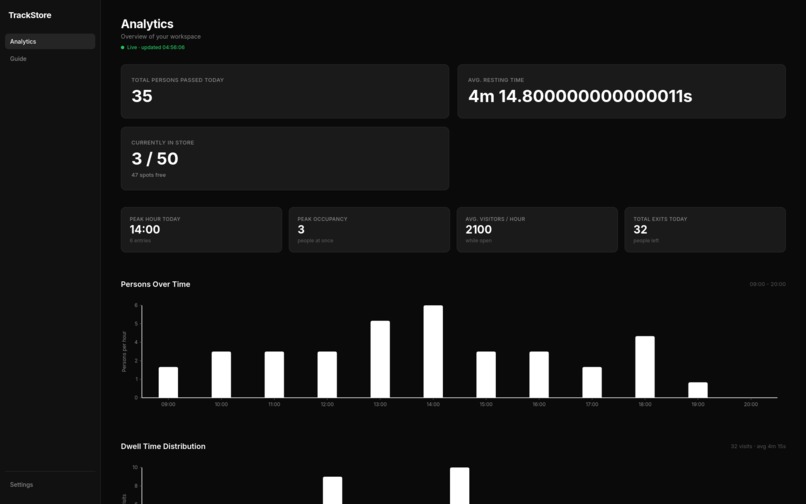Click the 15:00 bar in Persons Over Time
Image resolution: width=806 pixels, height=504 pixels.
pyautogui.click(x=486, y=374)
